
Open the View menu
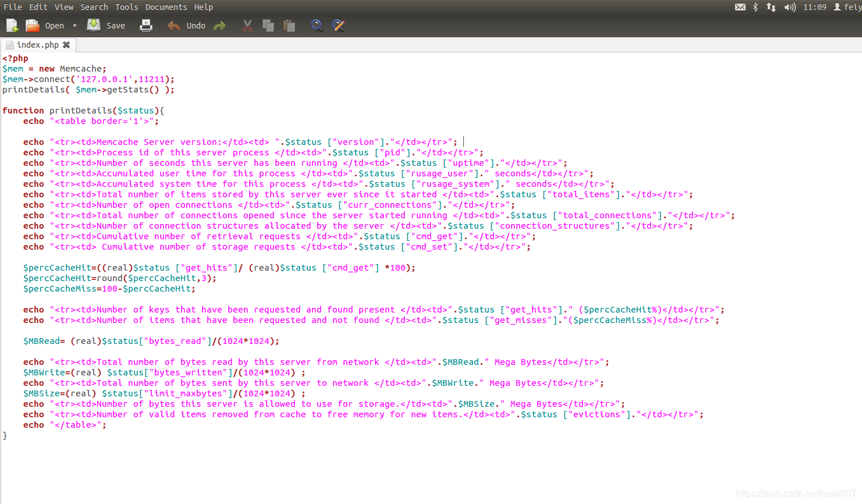(64, 7)
